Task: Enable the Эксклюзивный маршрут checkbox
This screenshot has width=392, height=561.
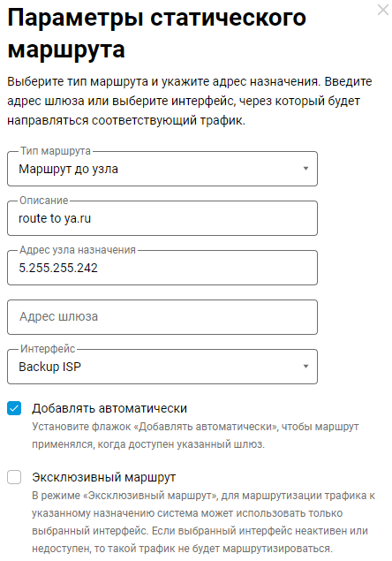Action: [x=14, y=477]
